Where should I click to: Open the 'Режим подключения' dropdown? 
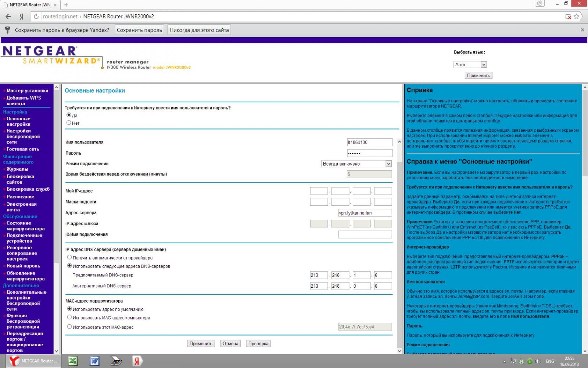356,164
